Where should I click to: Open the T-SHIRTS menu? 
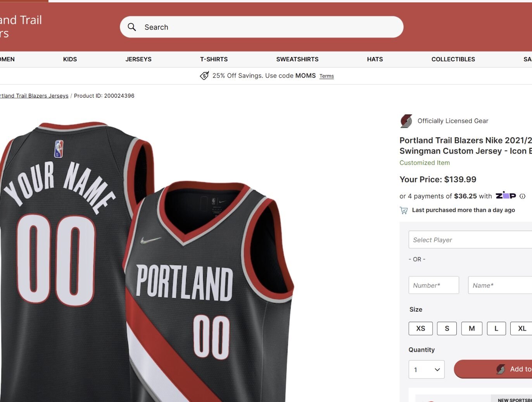(214, 59)
